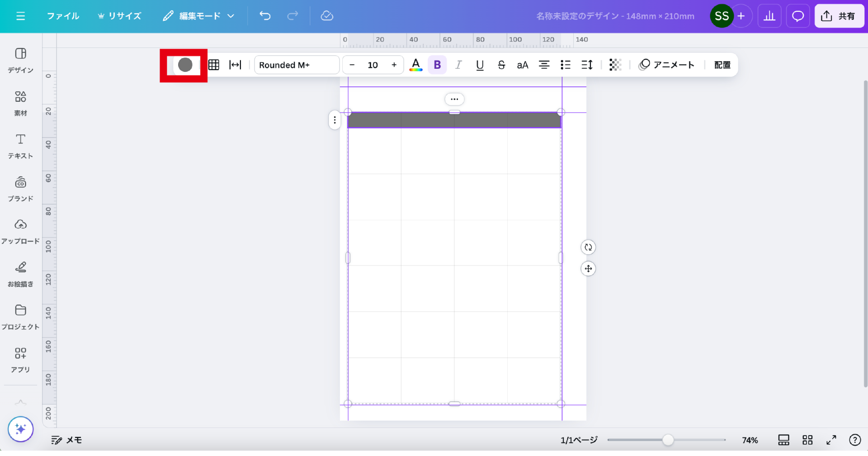868x456 pixels.
Task: Click the アニメート button
Action: tap(666, 65)
